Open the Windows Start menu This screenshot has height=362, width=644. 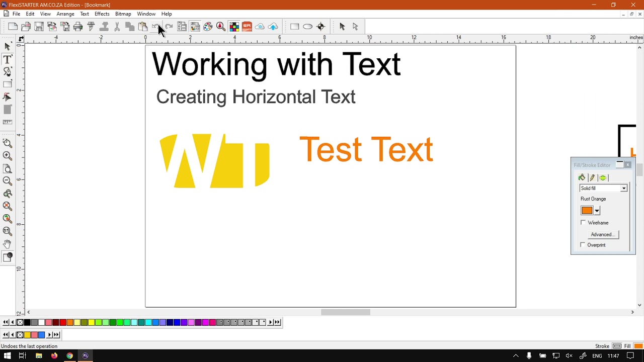(7, 356)
